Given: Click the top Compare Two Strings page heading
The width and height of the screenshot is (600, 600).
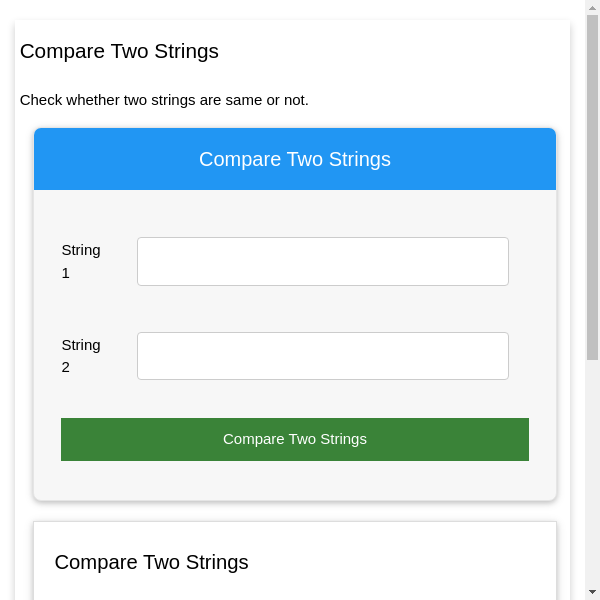Looking at the screenshot, I should coord(119,51).
